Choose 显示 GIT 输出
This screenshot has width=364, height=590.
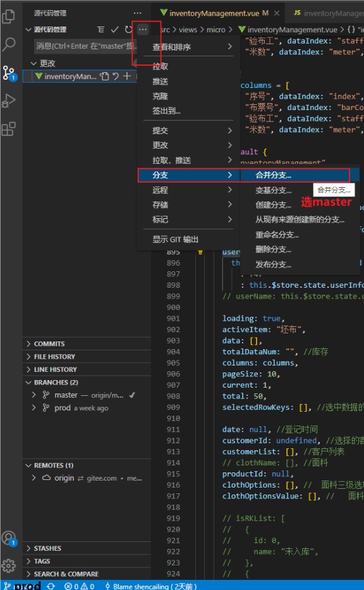pos(189,239)
